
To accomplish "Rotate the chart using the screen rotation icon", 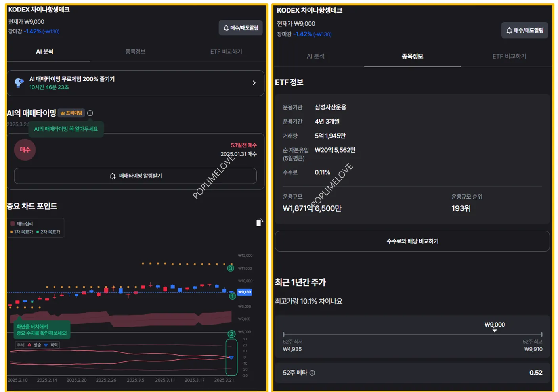I will [259, 222].
